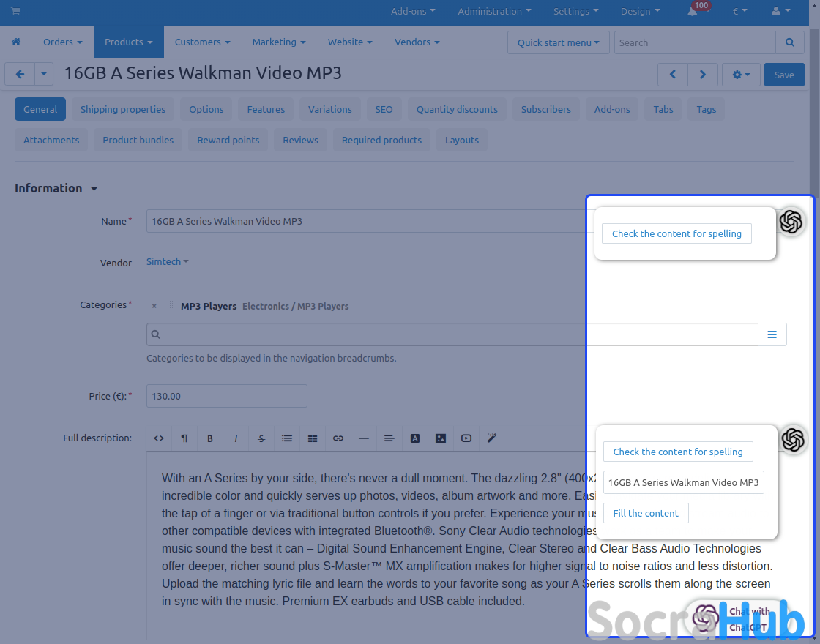Open the Customers menu

[x=202, y=42]
